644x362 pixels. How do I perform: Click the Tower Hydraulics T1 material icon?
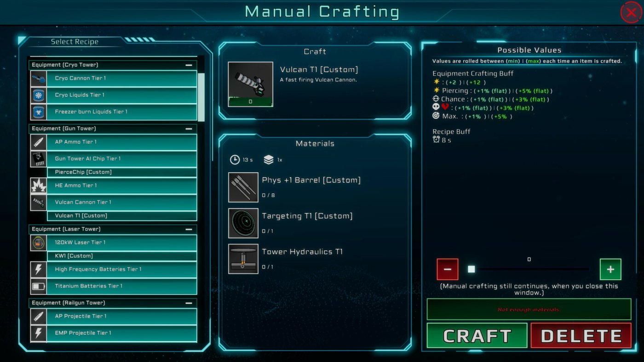pyautogui.click(x=243, y=259)
